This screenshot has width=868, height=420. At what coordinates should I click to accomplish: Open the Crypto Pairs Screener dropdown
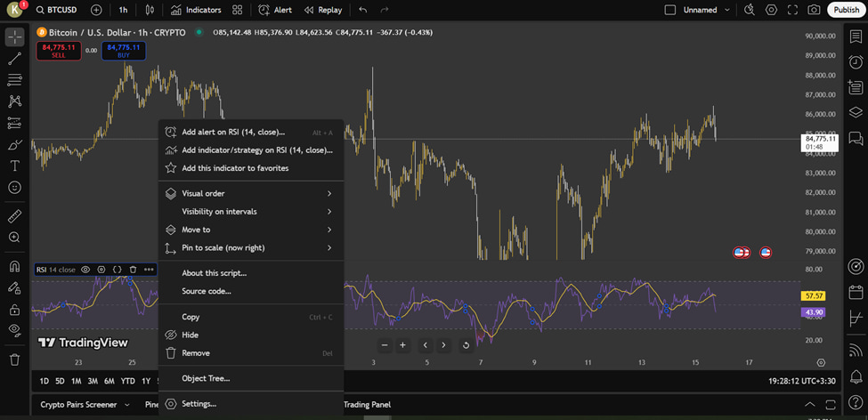tap(85, 405)
